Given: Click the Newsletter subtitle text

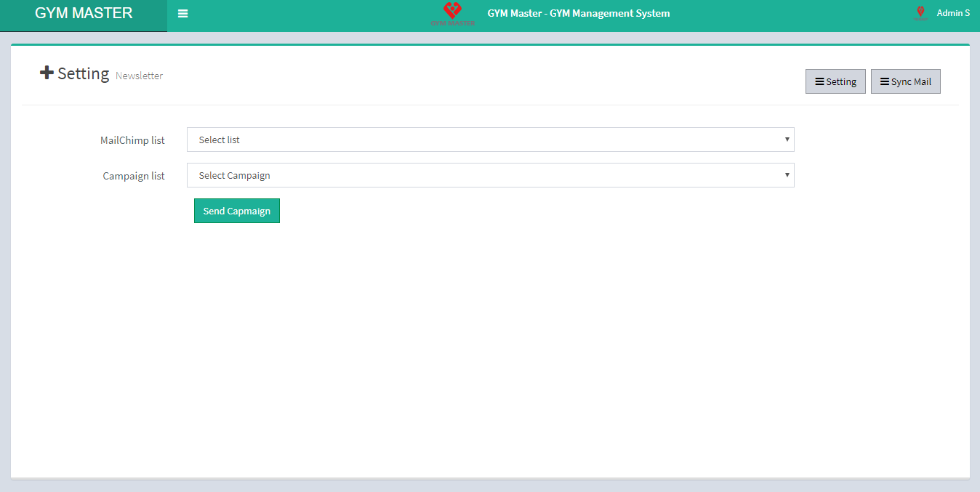Looking at the screenshot, I should pos(139,76).
